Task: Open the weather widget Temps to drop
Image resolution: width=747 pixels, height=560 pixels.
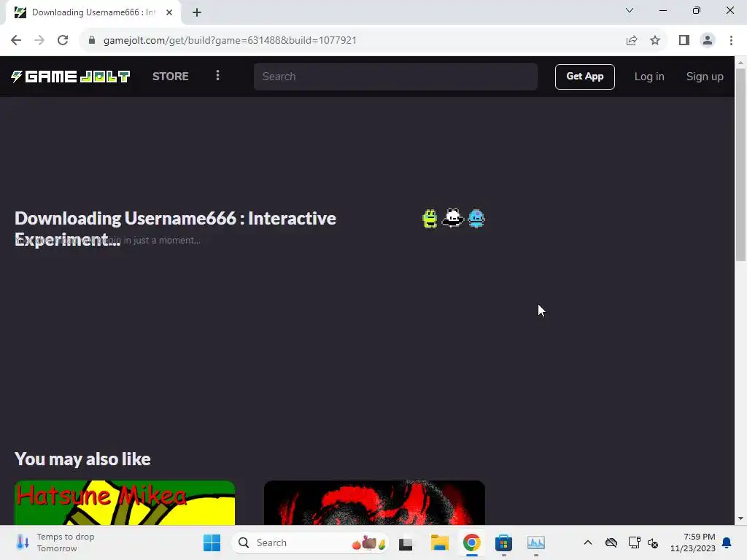Action: [x=55, y=542]
